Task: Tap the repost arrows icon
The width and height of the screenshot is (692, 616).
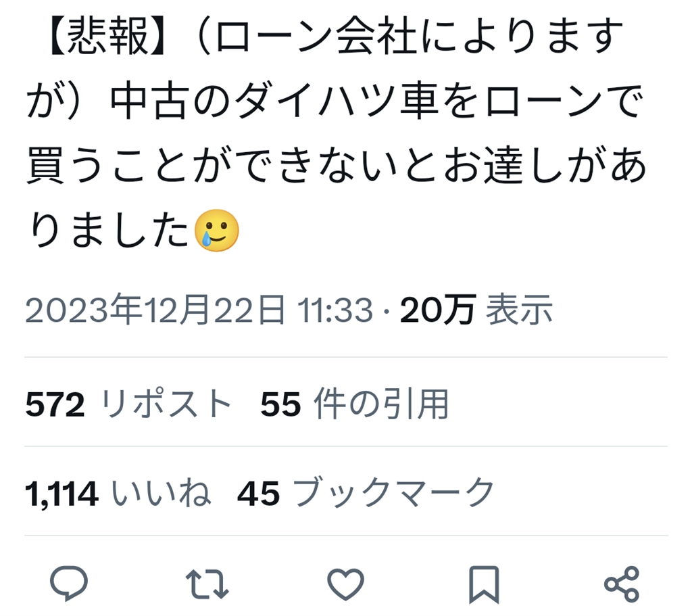Action: [207, 584]
